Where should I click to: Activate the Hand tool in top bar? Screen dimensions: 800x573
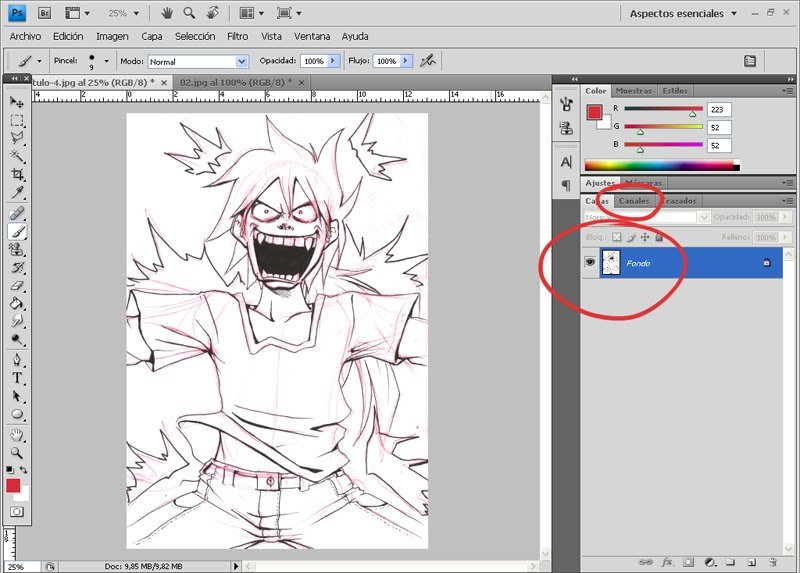[165, 13]
